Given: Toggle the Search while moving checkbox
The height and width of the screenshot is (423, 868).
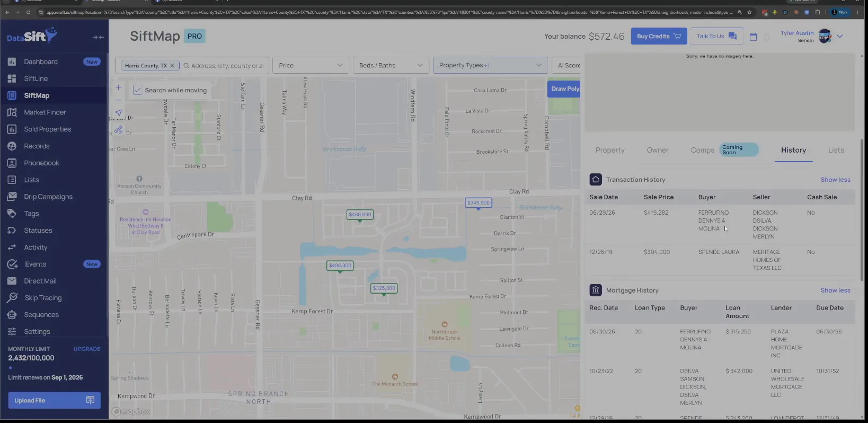Looking at the screenshot, I should pyautogui.click(x=137, y=90).
